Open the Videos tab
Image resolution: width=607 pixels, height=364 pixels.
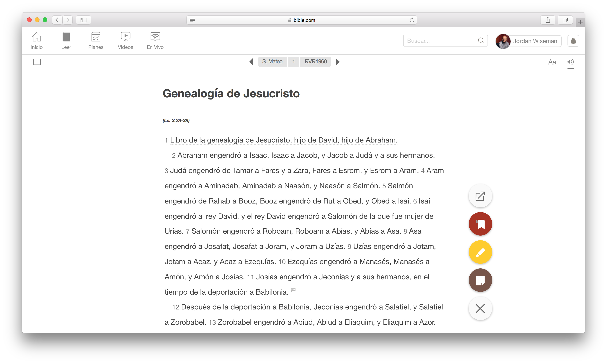click(125, 41)
